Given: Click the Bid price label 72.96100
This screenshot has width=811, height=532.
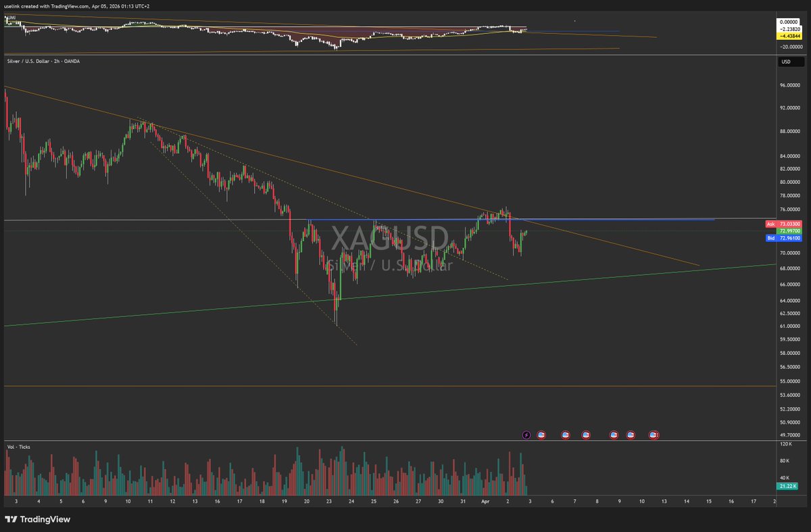Looking at the screenshot, I should pyautogui.click(x=783, y=238).
